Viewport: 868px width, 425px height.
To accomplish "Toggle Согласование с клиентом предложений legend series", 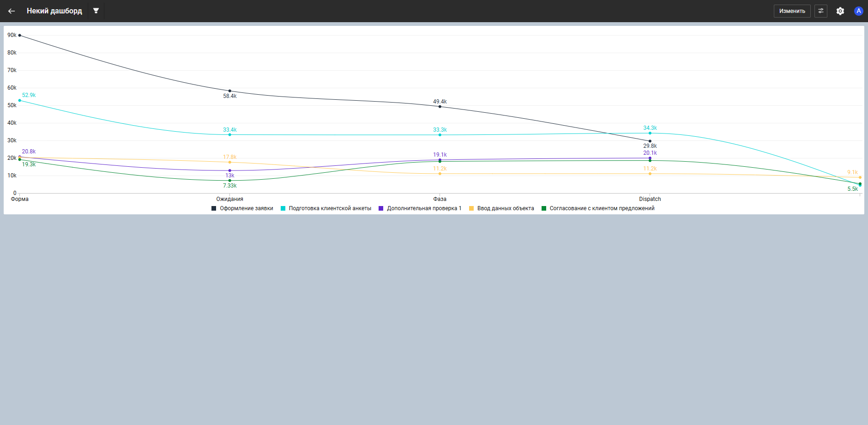I will tap(598, 208).
